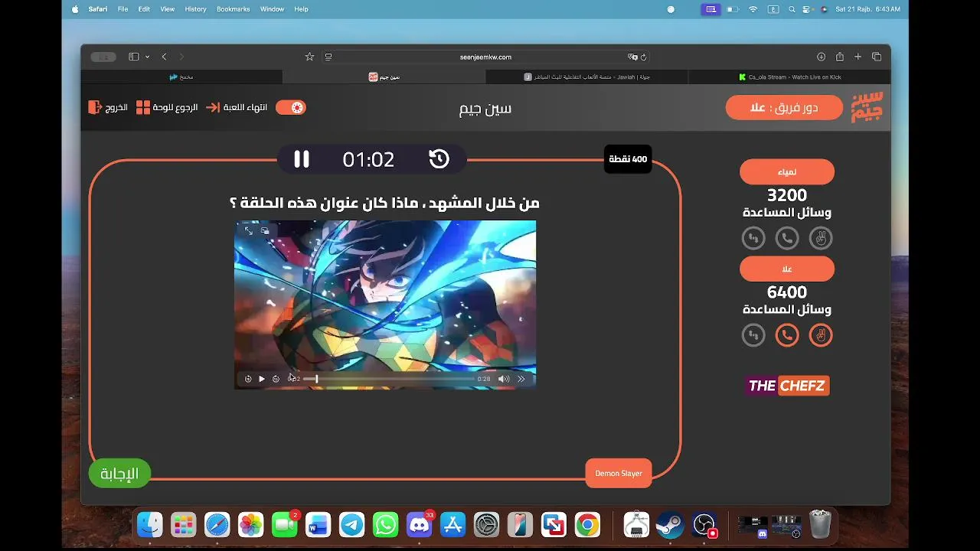Viewport: 980px width, 551px height.
Task: Go back in Safari history
Action: point(164,57)
